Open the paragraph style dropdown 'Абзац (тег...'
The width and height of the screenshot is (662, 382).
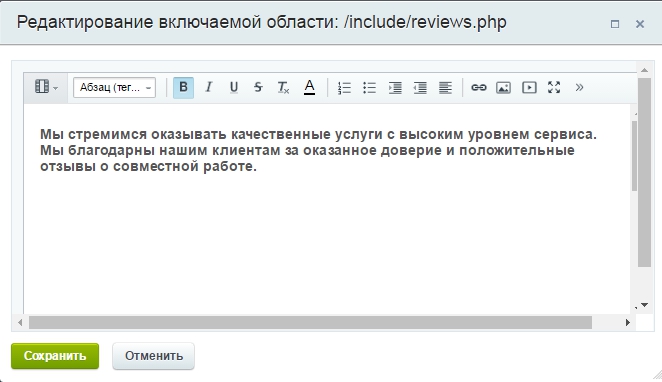point(114,87)
